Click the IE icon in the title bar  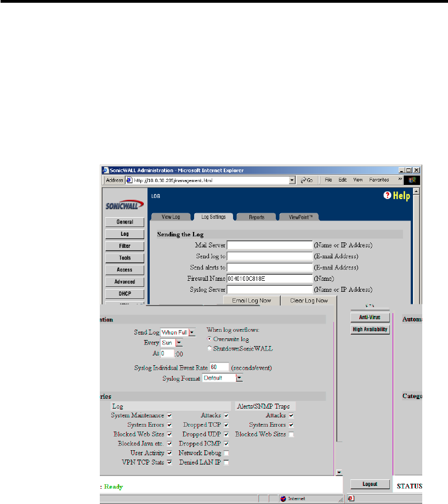[x=105, y=170]
